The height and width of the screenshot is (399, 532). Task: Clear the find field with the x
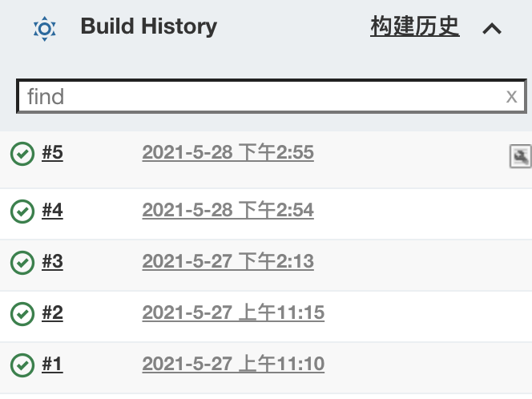pos(511,97)
